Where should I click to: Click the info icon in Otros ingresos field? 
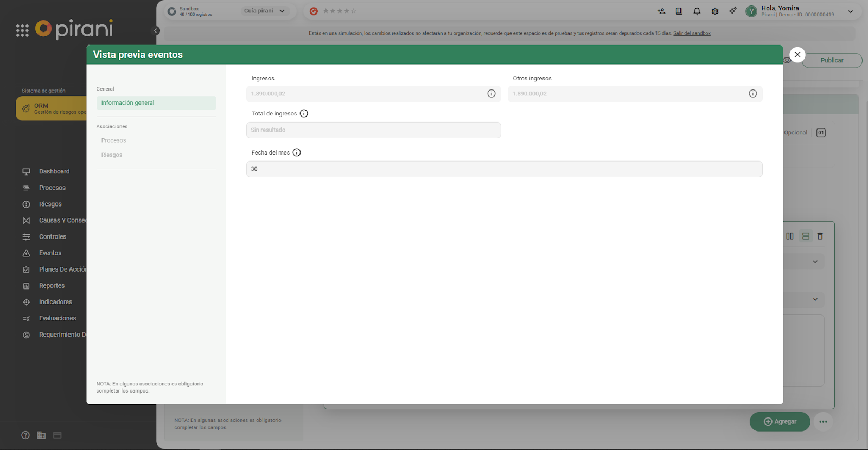(x=752, y=94)
